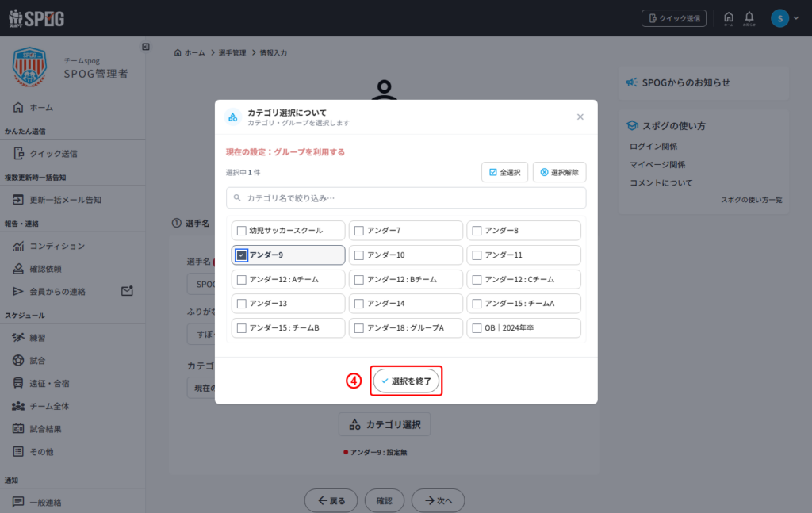This screenshot has height=513, width=812.
Task: Open the home icon in top bar
Action: [x=728, y=18]
